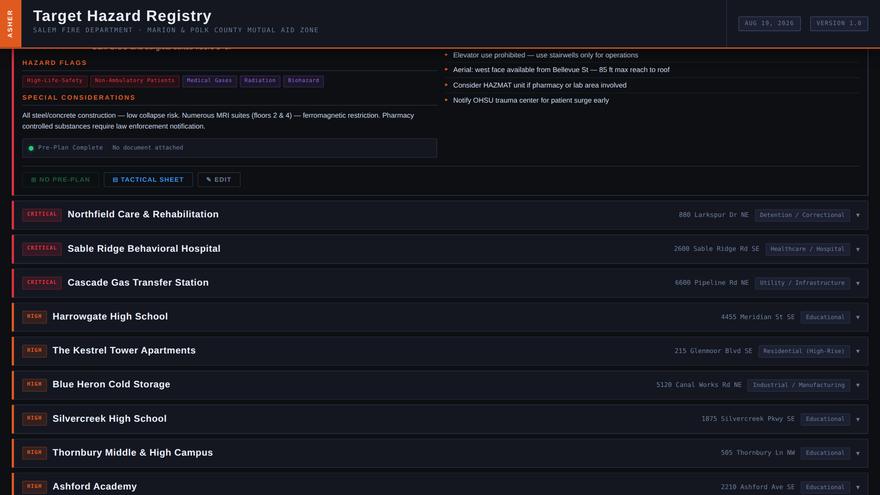Click the Critical badge on Northfield Care
The width and height of the screenshot is (880, 495).
[x=42, y=214]
